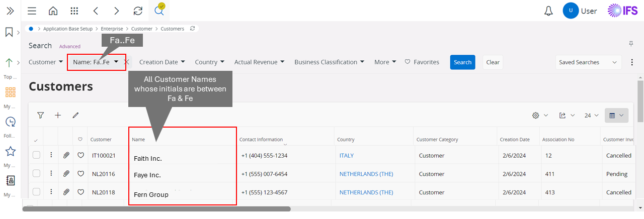Open attachments for customer IT100021
The image size is (644, 219).
coord(66,156)
